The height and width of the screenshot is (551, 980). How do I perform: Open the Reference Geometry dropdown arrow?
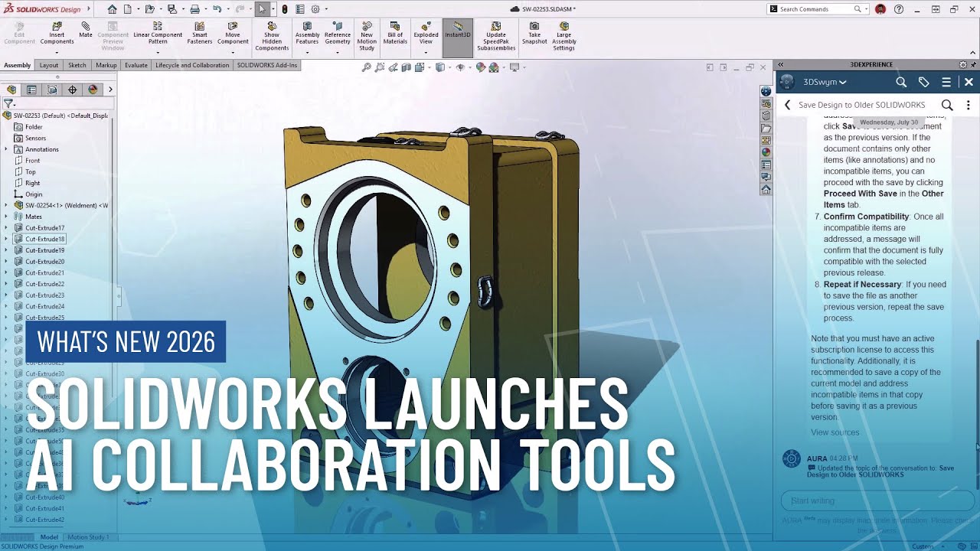coord(337,53)
